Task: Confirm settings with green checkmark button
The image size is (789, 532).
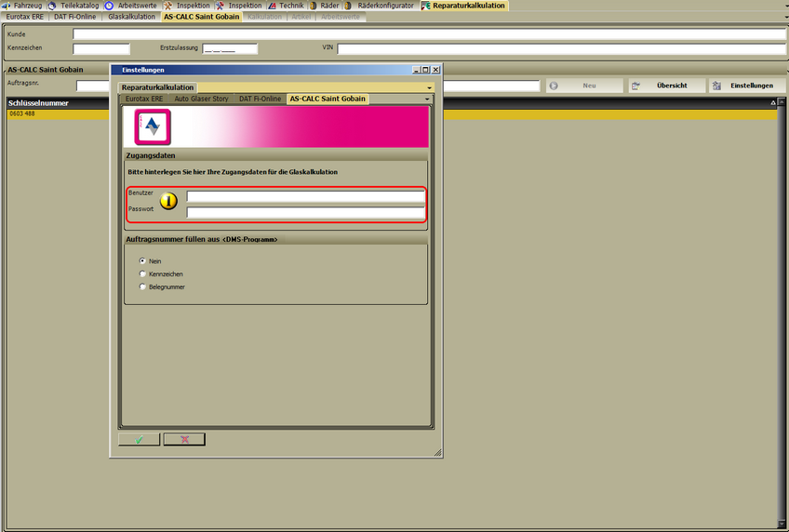Action: tap(139, 440)
